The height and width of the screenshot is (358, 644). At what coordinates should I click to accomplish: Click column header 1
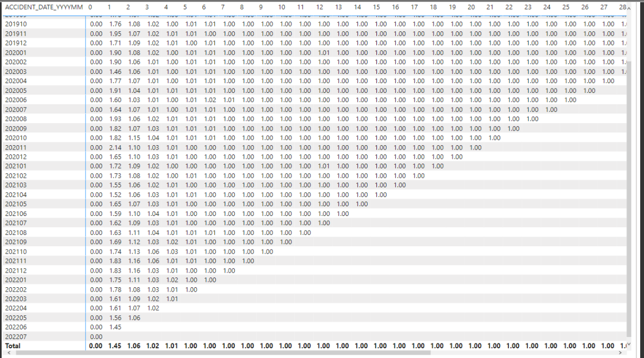click(x=109, y=7)
